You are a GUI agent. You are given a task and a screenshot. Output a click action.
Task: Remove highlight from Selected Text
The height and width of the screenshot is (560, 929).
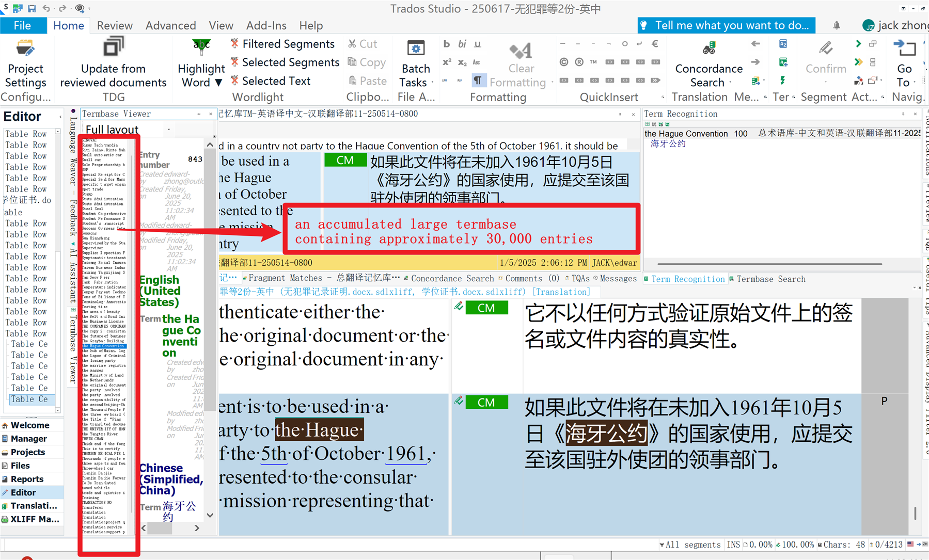click(271, 81)
